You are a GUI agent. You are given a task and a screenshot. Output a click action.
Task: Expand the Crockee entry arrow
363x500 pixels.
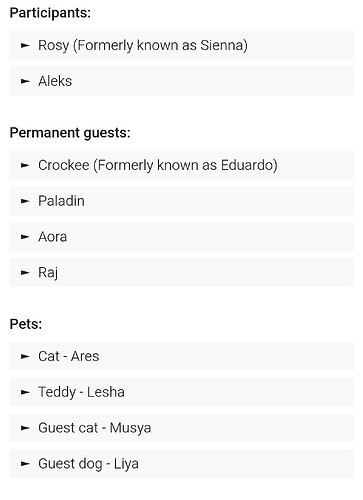[25, 165]
